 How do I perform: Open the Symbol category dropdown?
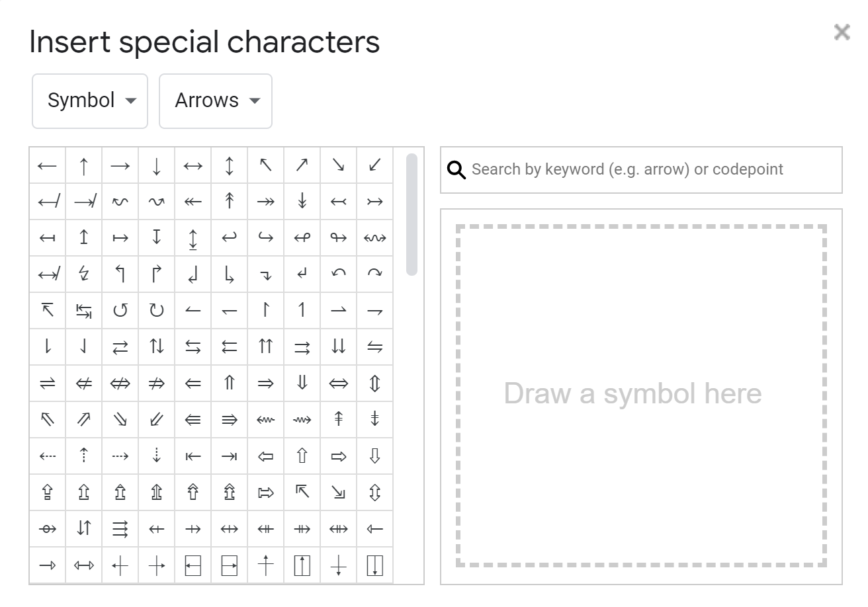click(x=90, y=101)
